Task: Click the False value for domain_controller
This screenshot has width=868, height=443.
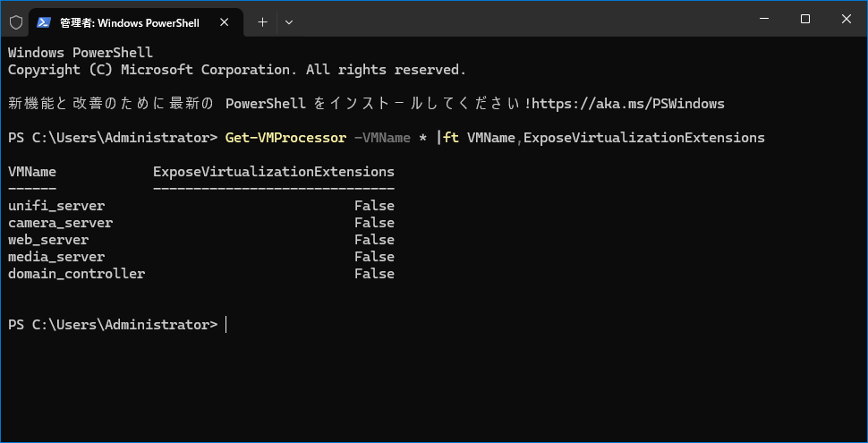Action: coord(374,274)
